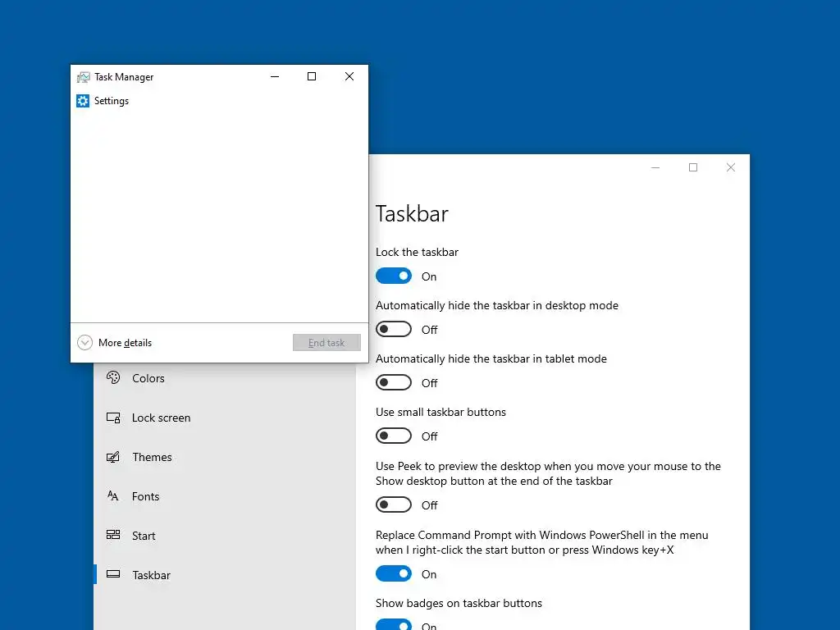The height and width of the screenshot is (630, 840).
Task: Click the Task Manager title bar icon
Action: point(83,77)
